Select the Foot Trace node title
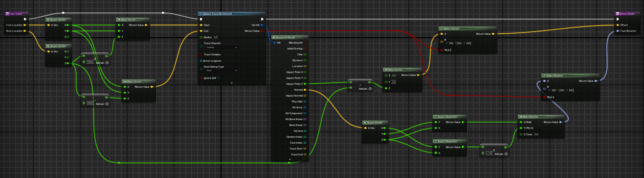Screen dimensions: 644x178 pos(16,14)
